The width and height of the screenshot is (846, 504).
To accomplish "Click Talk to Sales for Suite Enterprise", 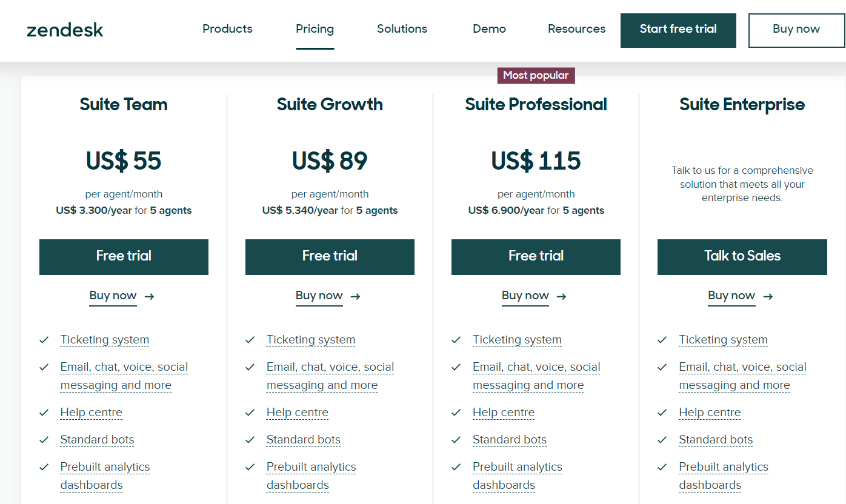I will 742,257.
